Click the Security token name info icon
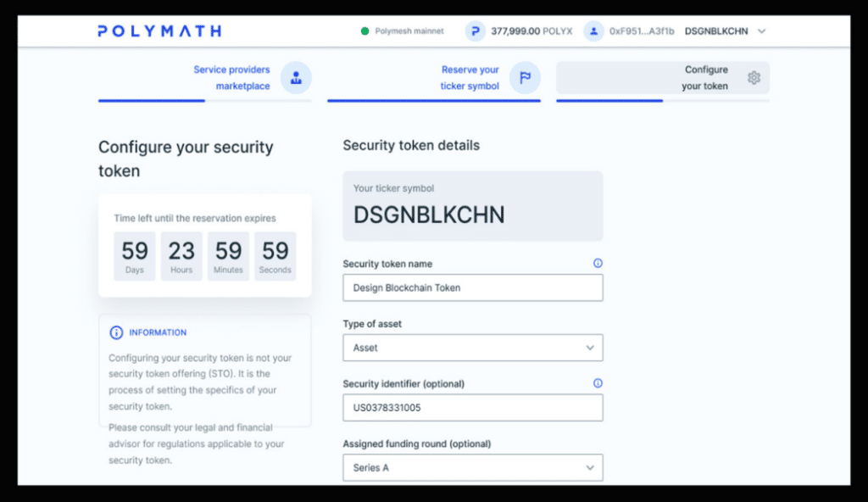 [x=598, y=264]
